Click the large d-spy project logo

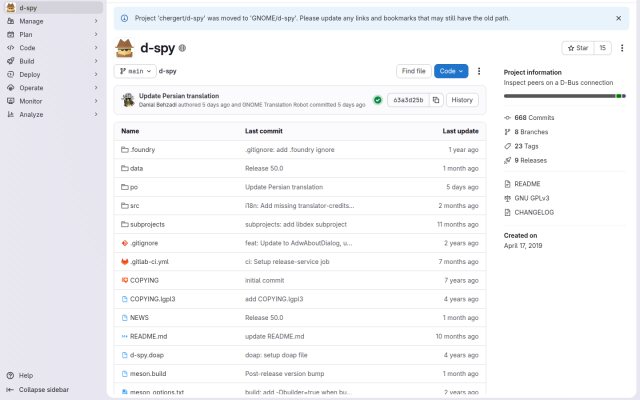[x=124, y=48]
